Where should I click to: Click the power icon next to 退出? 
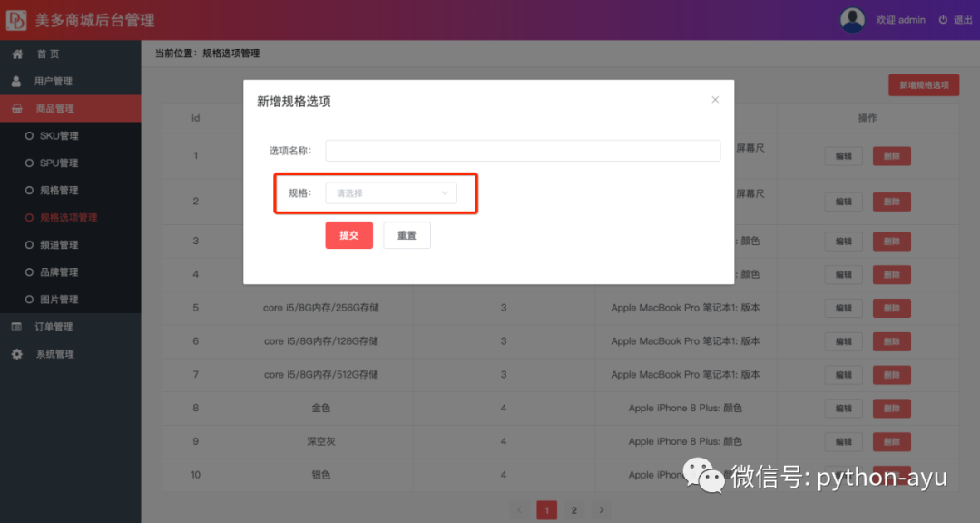[943, 20]
